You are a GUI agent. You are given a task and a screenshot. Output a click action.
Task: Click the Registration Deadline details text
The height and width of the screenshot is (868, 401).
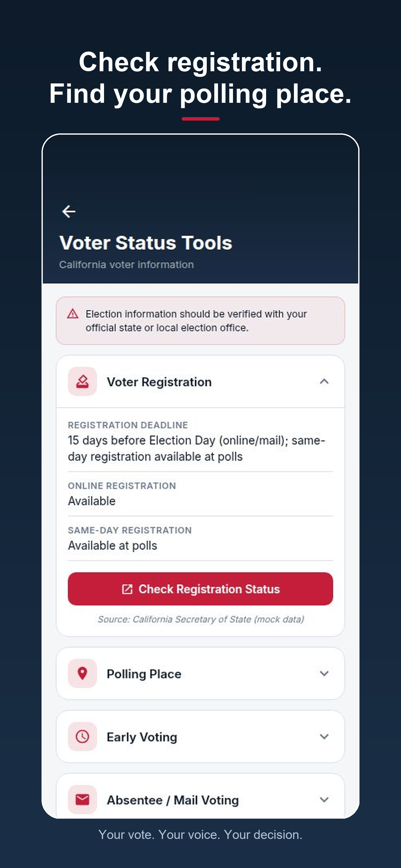point(197,448)
